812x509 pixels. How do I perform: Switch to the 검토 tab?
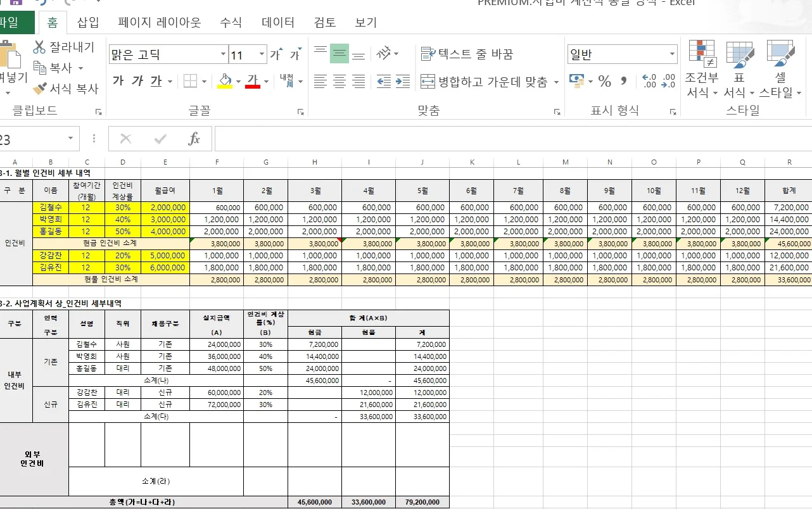325,22
